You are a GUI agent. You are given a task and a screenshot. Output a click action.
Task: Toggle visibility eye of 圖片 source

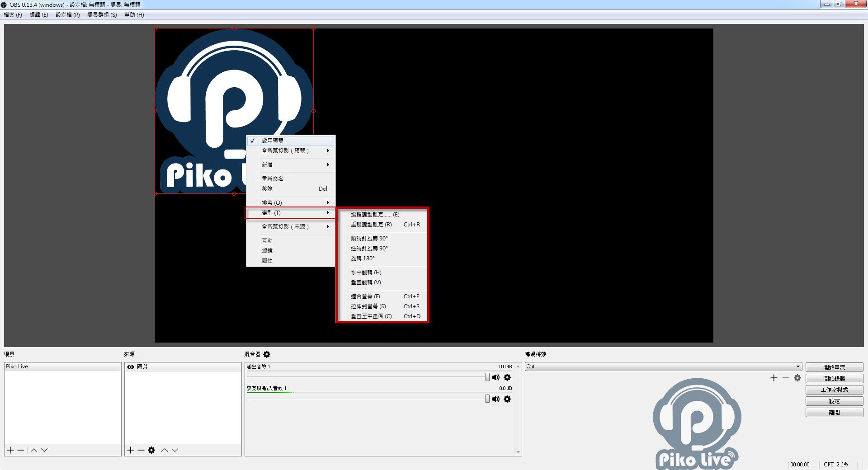click(x=131, y=367)
